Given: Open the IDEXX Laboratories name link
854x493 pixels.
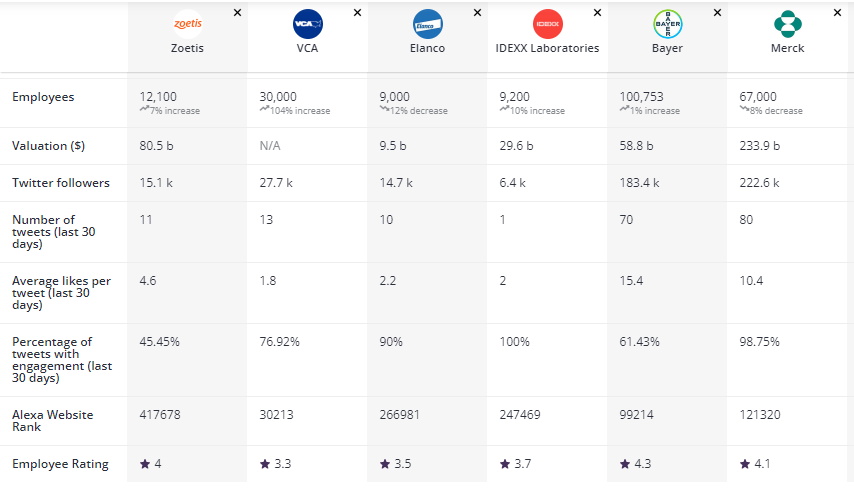Looking at the screenshot, I should click(547, 48).
